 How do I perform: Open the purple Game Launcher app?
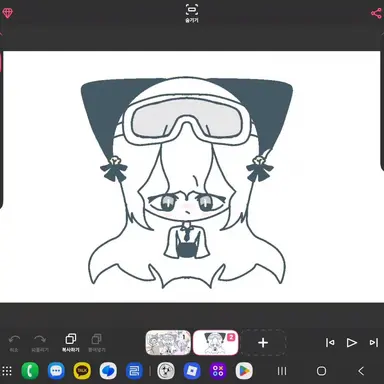(x=218, y=371)
